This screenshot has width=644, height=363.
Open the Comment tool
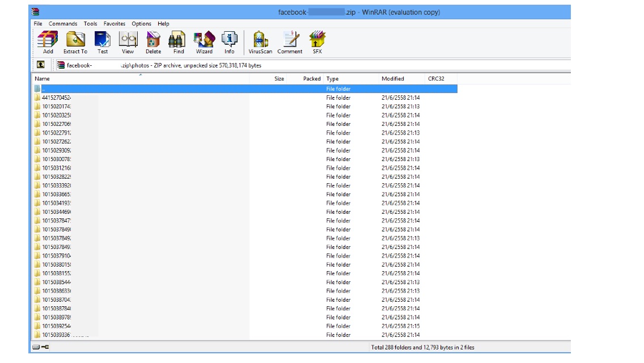coord(290,43)
